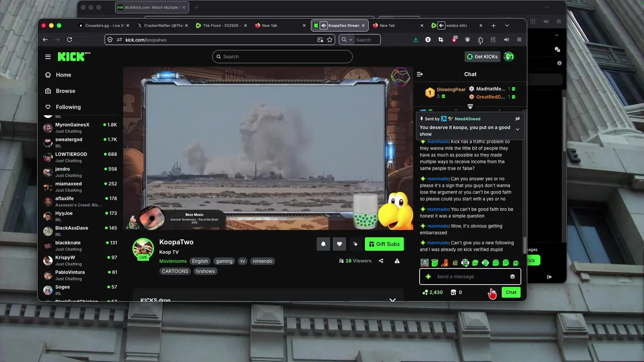Image resolution: width=644 pixels, height=362 pixels.
Task: Open sweatergxd channel in sidebar
Action: coord(80,142)
